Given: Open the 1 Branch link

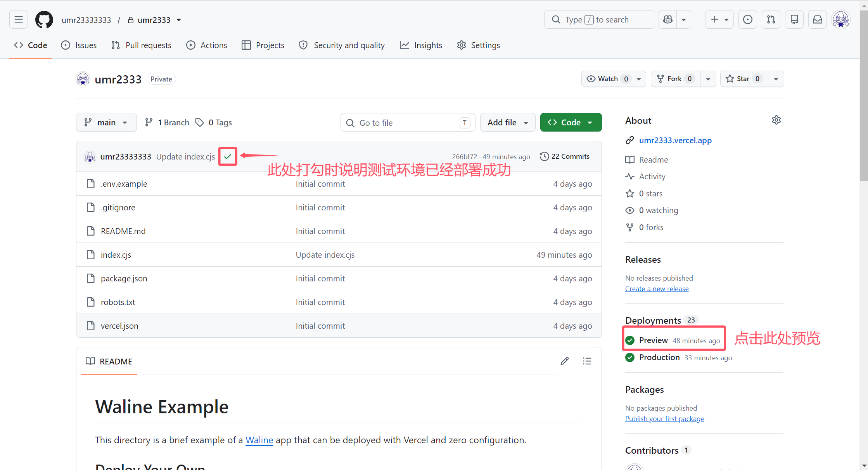Looking at the screenshot, I should pyautogui.click(x=167, y=123).
